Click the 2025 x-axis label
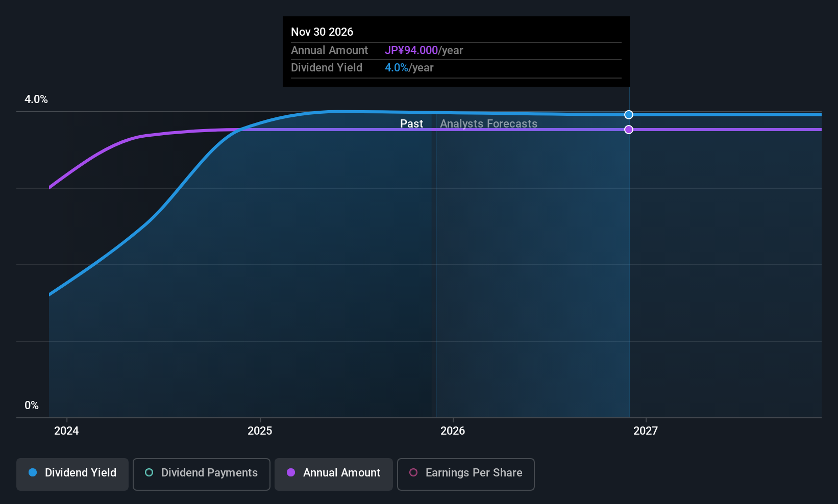Image resolution: width=838 pixels, height=504 pixels. pos(260,431)
